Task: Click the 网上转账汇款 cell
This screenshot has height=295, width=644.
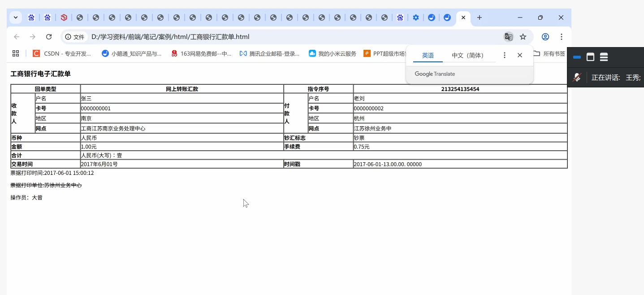Action: [182, 89]
